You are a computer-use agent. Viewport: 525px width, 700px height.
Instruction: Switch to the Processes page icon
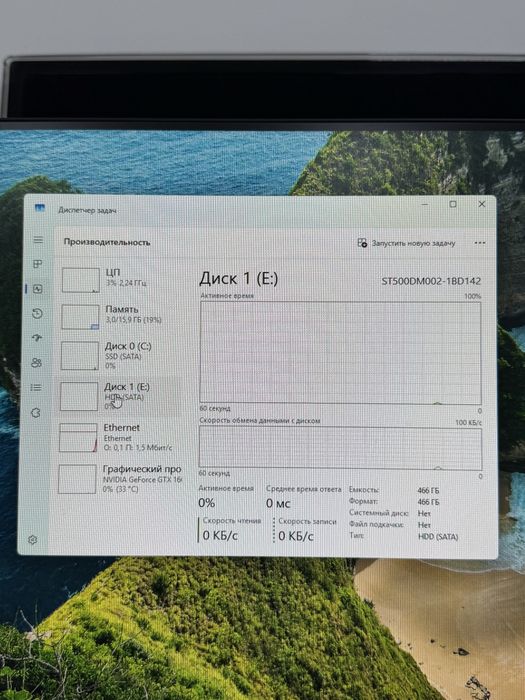coord(38,264)
